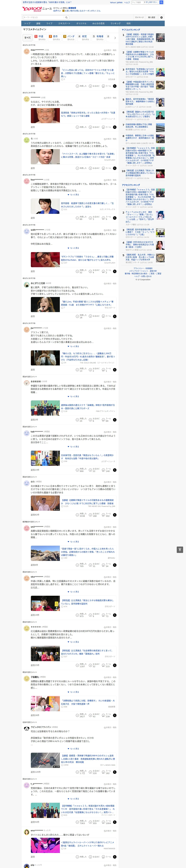This screenshot has height=868, width=186.
Task: Open the 速報 navigation item
Action: point(38,23)
